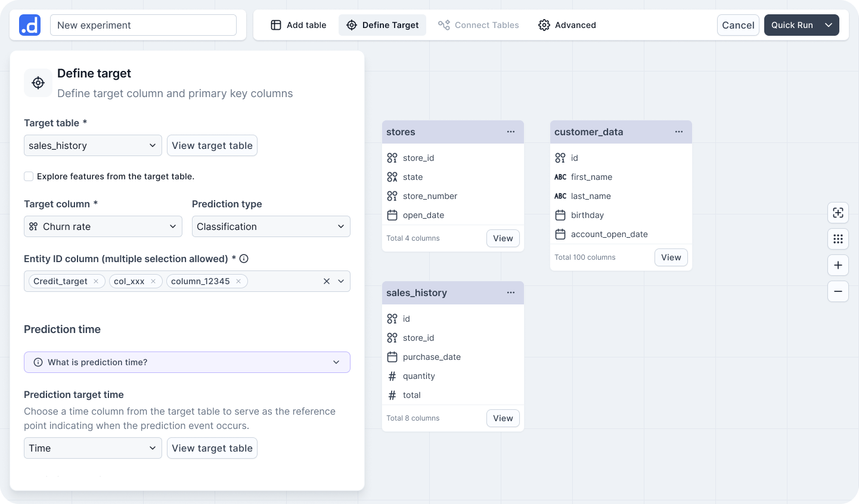The image size is (859, 504).
Task: Open Add table using the table icon
Action: click(x=276, y=25)
